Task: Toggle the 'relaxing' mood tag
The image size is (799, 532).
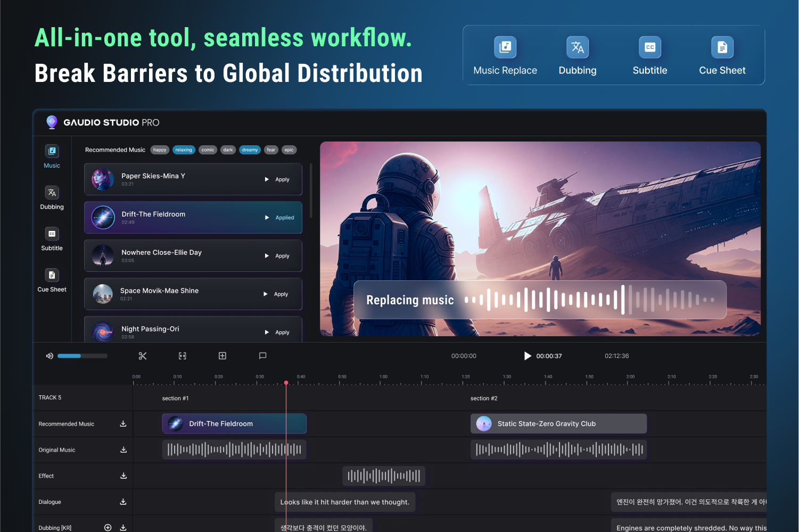Action: tap(184, 150)
